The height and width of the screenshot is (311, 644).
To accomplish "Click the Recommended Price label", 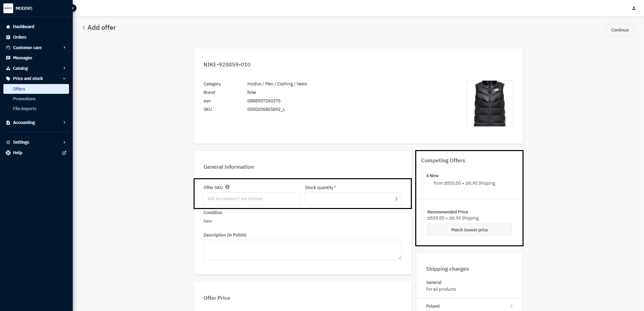I will [x=448, y=212].
